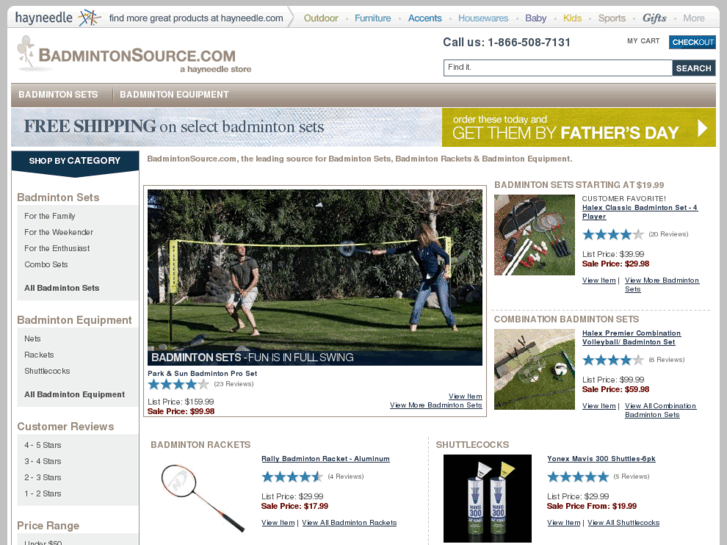This screenshot has width=727, height=545.
Task: Open the Baby hayneedle category
Action: tap(536, 18)
